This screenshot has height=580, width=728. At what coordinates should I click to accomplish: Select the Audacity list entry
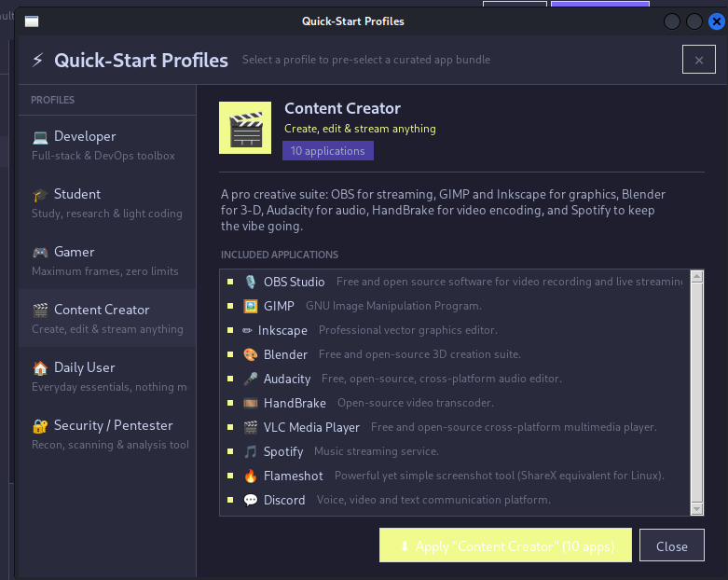(x=455, y=379)
